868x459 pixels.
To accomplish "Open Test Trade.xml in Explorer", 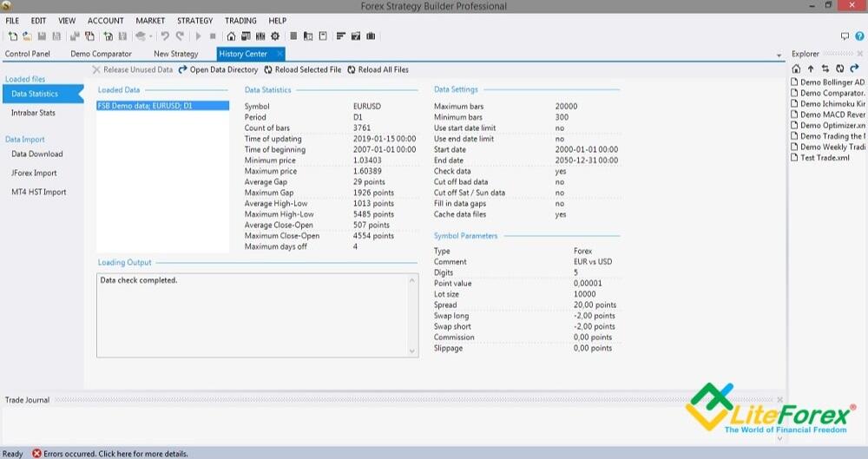I will (820, 158).
